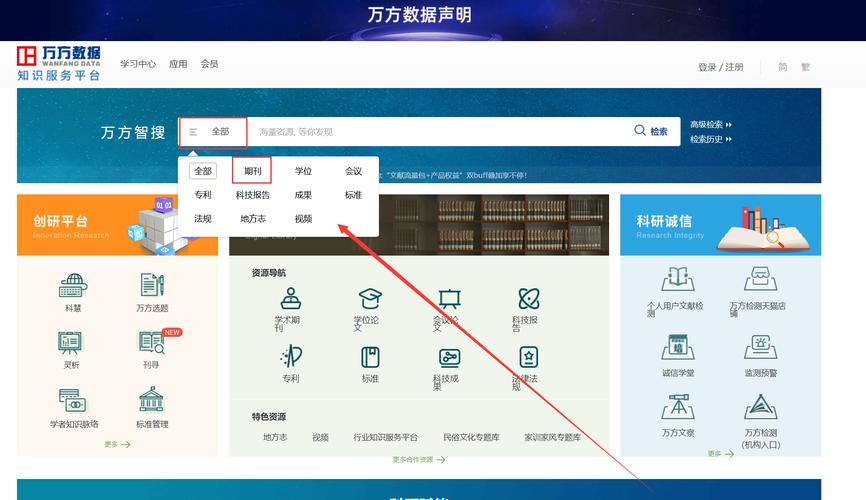The height and width of the screenshot is (500, 866).
Task: Select 会议 in the category dropdown
Action: pos(353,171)
